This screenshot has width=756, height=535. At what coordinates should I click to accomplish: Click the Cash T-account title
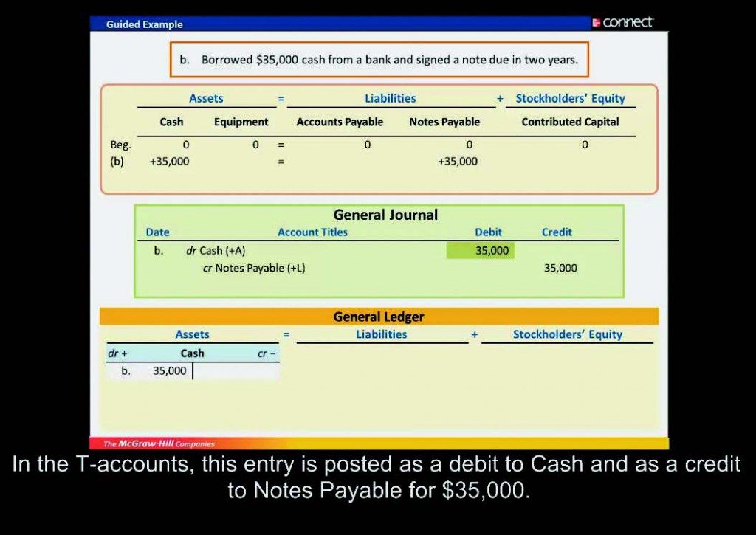(193, 353)
